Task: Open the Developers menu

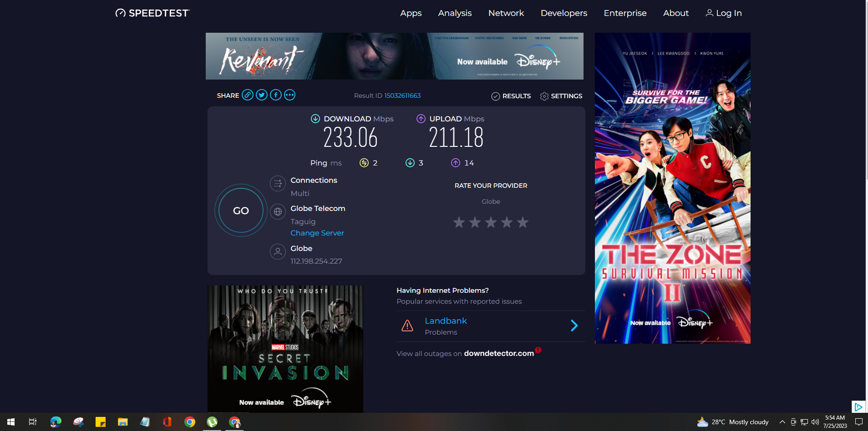Action: [564, 13]
